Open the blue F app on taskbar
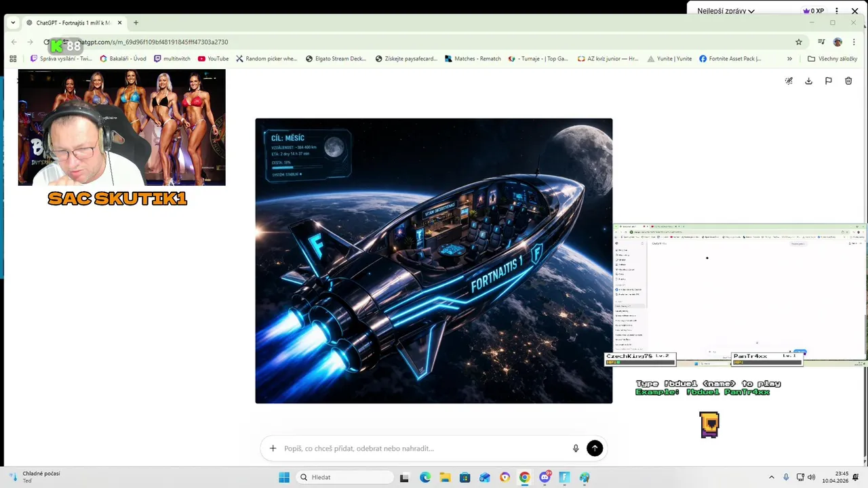 pos(564,477)
